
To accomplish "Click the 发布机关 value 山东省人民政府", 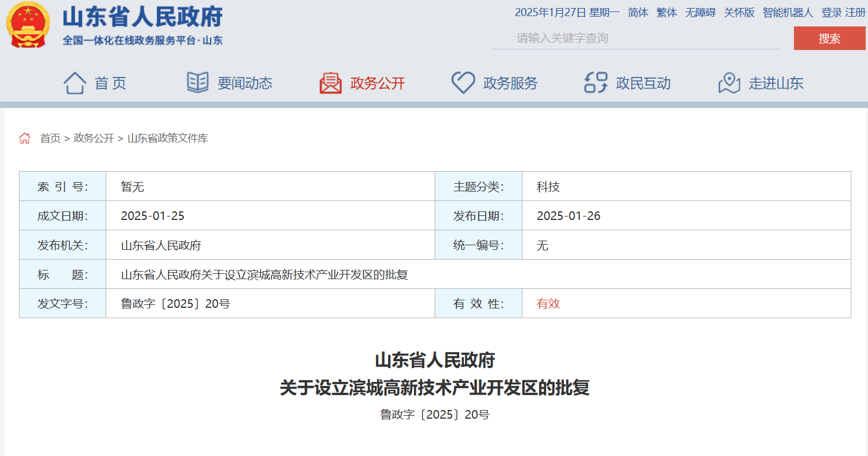I will (161, 245).
